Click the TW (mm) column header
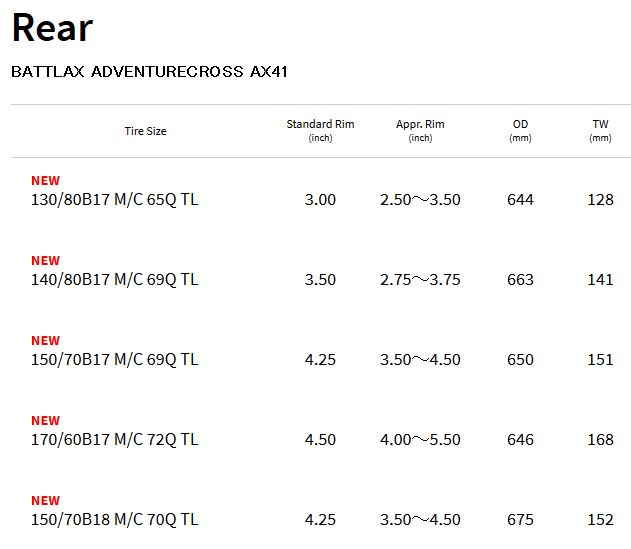Image resolution: width=631 pixels, height=549 pixels. click(600, 130)
